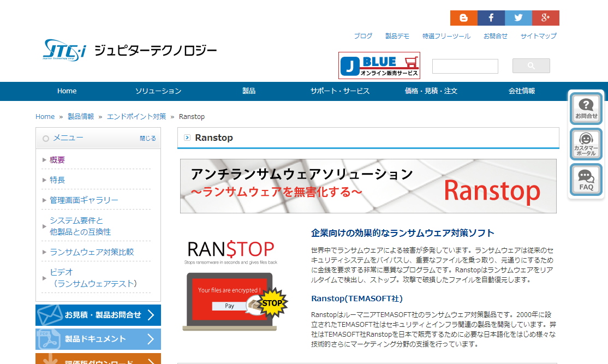Screen dimensions: 608x364
Task: Click the laptop ransomware STOP illustration
Action: [x=235, y=302]
